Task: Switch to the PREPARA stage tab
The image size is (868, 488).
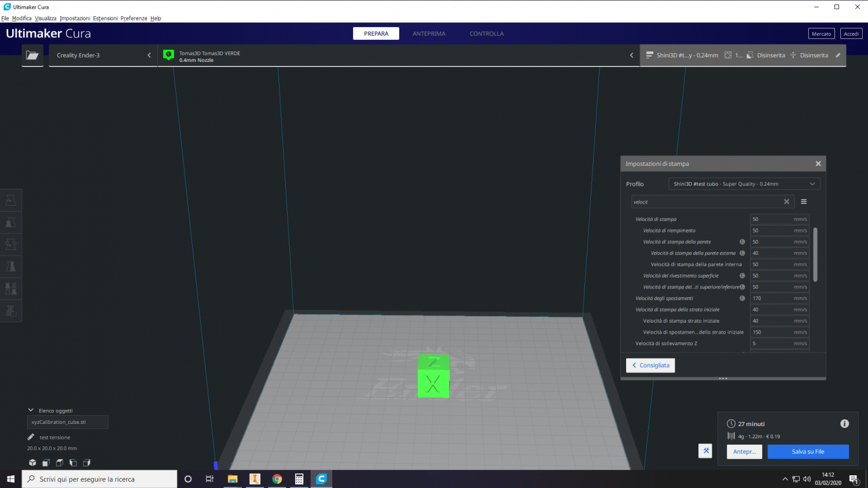Action: [376, 34]
